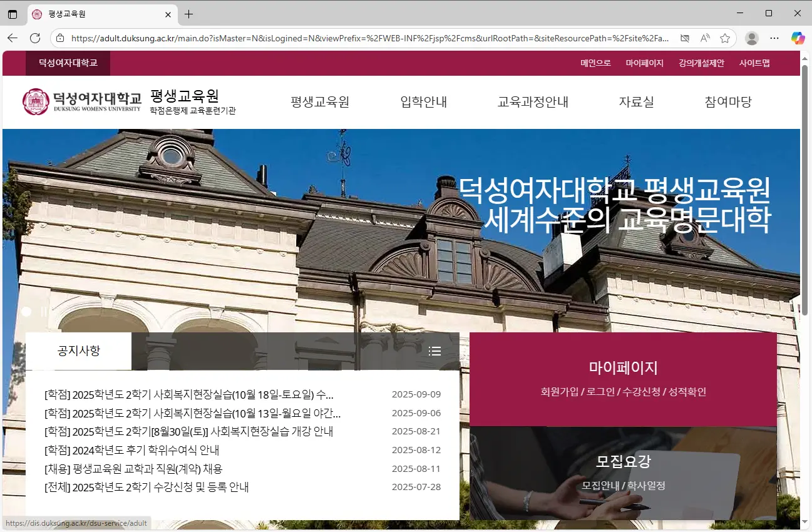Click scrollbar down arrow
Screen dimensions: 812x532
(x=806, y=521)
